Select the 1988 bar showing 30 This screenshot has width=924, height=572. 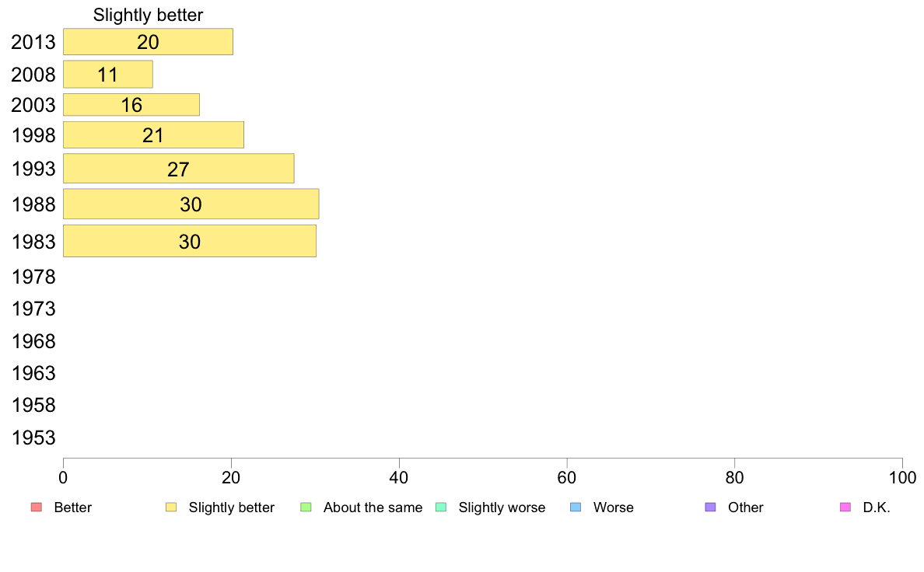[191, 204]
